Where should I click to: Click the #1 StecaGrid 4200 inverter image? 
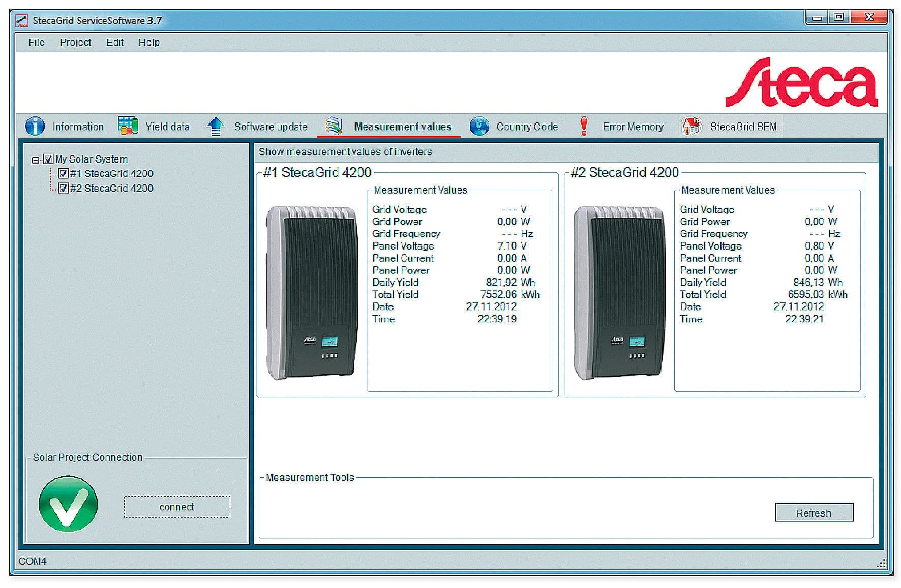point(311,292)
